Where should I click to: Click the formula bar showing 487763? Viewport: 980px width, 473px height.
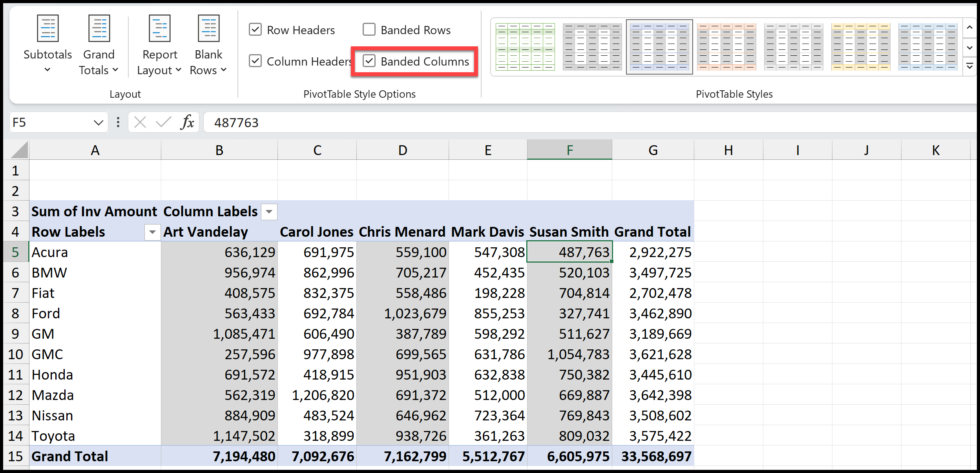pyautogui.click(x=589, y=122)
